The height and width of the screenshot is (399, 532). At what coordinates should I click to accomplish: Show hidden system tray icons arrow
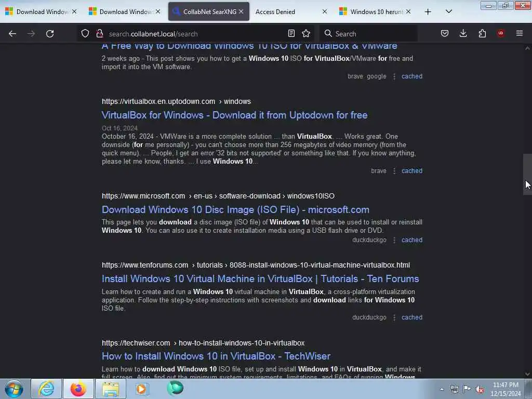[x=442, y=390]
